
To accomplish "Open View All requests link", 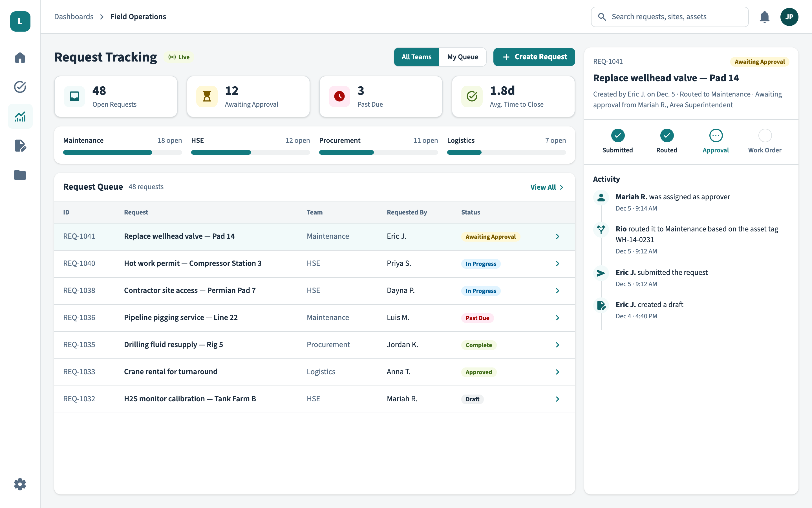I will [547, 187].
